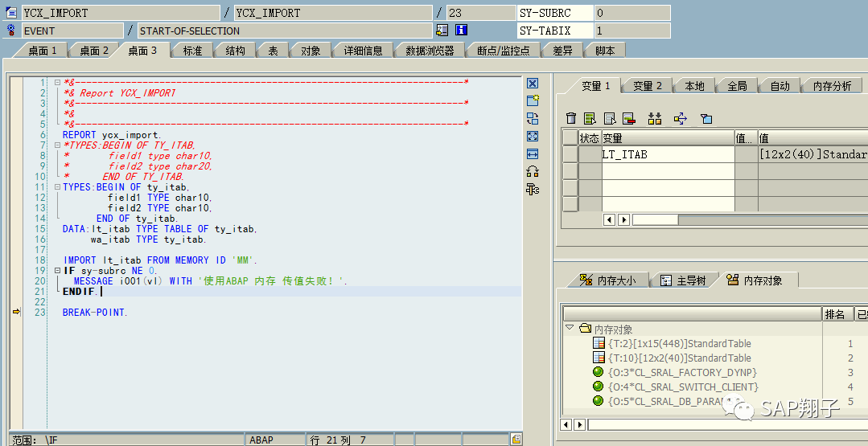Click the program icon left of YCX_IMPORT
Screen dimensions: 868x446
[x=11, y=12]
